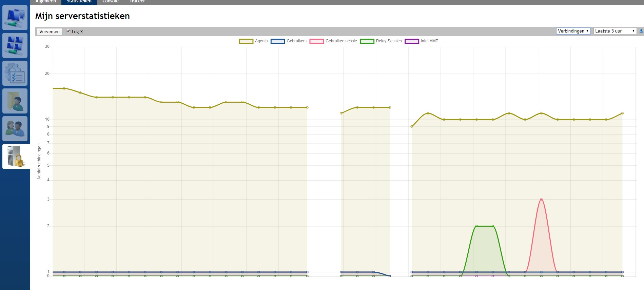The width and height of the screenshot is (644, 290).
Task: Toggle Gebruikers legend color swatch
Action: click(278, 41)
